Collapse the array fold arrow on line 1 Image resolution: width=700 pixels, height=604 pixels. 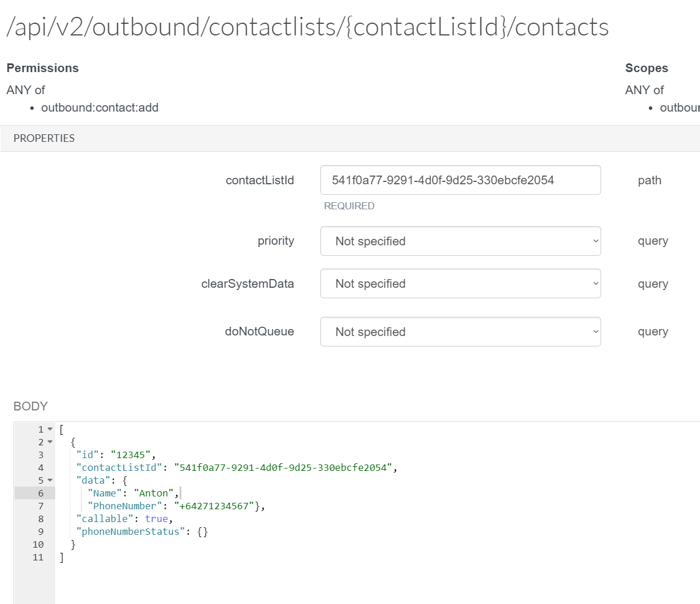50,430
